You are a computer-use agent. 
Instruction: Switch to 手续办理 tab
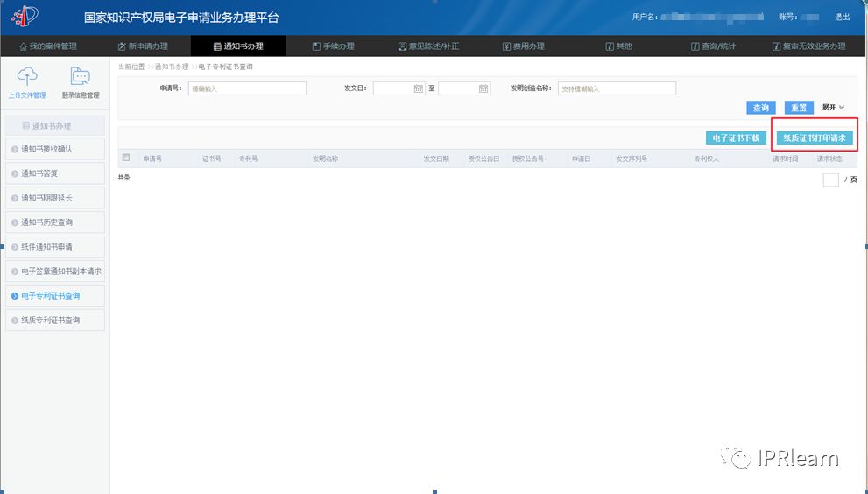(x=333, y=46)
